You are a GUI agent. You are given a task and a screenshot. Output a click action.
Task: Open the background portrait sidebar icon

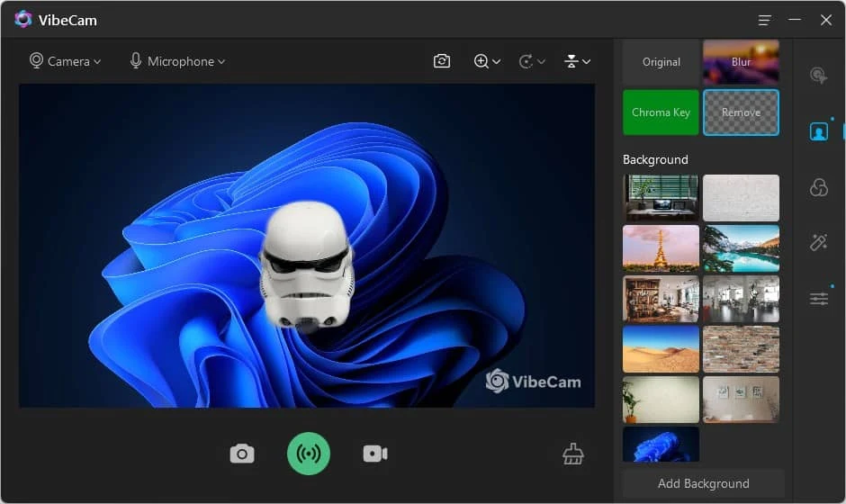tap(818, 131)
